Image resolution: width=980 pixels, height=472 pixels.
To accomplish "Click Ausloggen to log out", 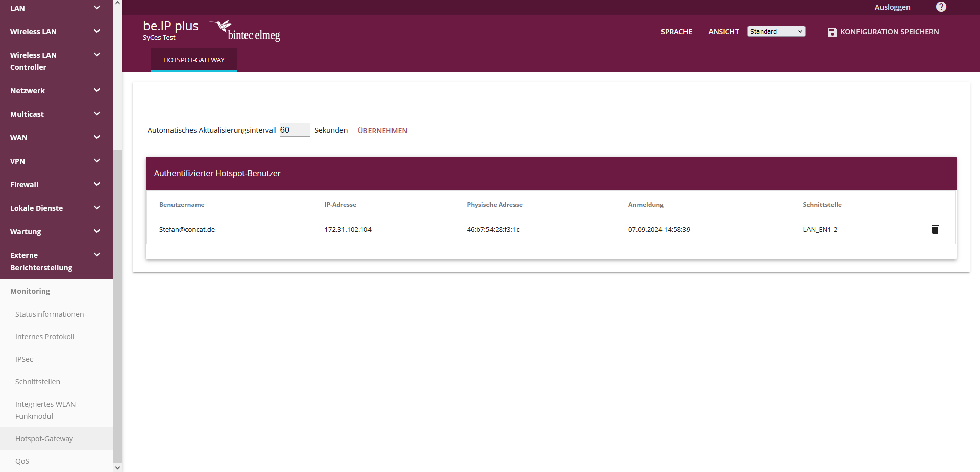I will [x=892, y=7].
